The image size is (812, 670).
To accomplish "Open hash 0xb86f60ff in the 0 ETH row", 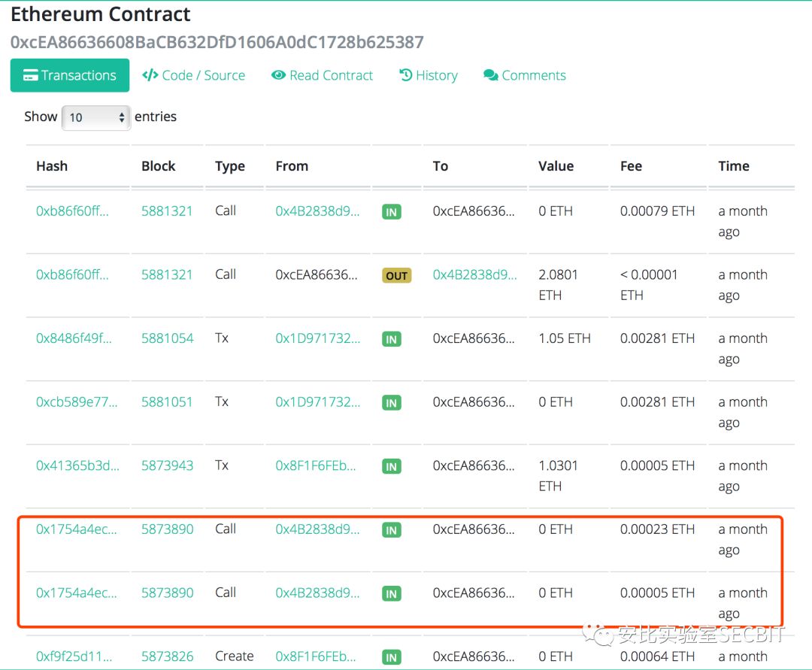I will (x=72, y=211).
